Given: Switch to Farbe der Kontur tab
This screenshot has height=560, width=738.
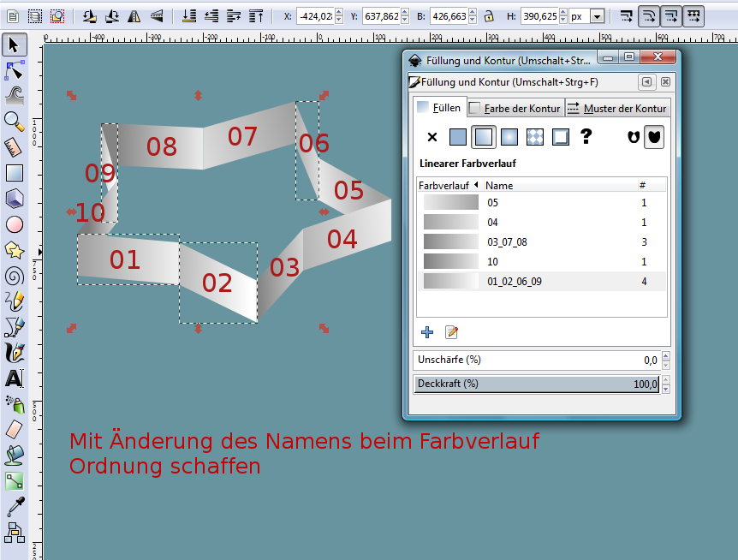Looking at the screenshot, I should pos(515,108).
